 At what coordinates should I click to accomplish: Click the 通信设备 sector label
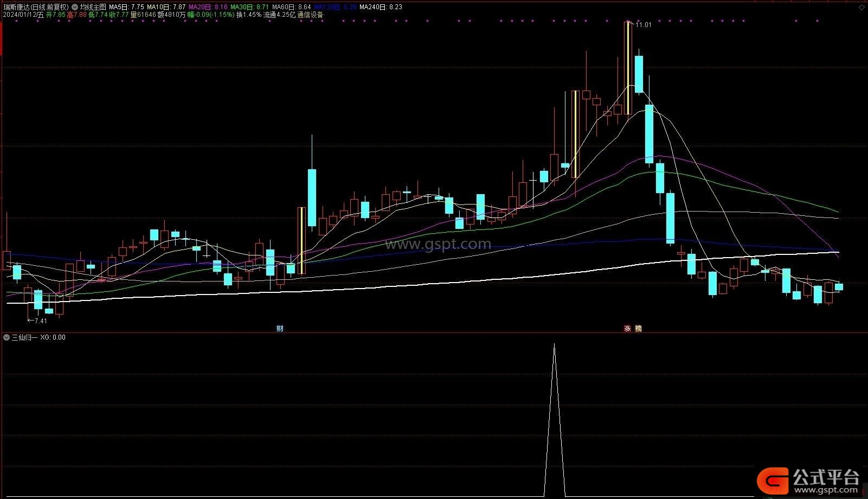310,15
